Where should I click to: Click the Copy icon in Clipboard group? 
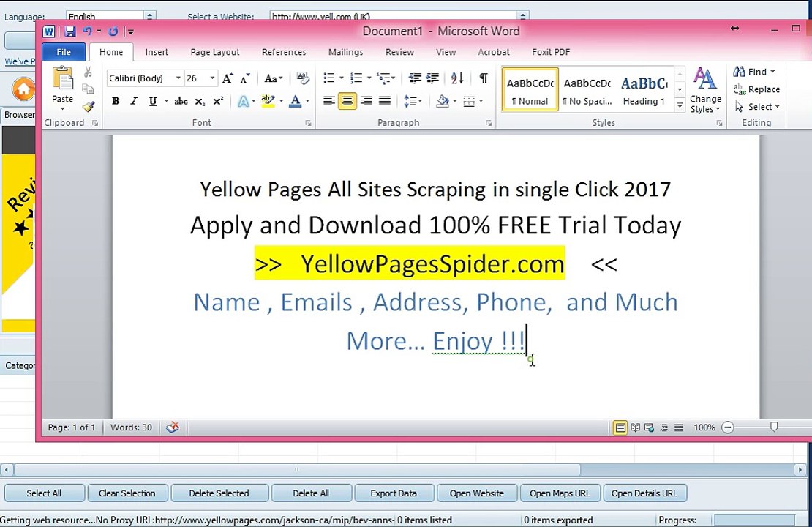tap(88, 89)
